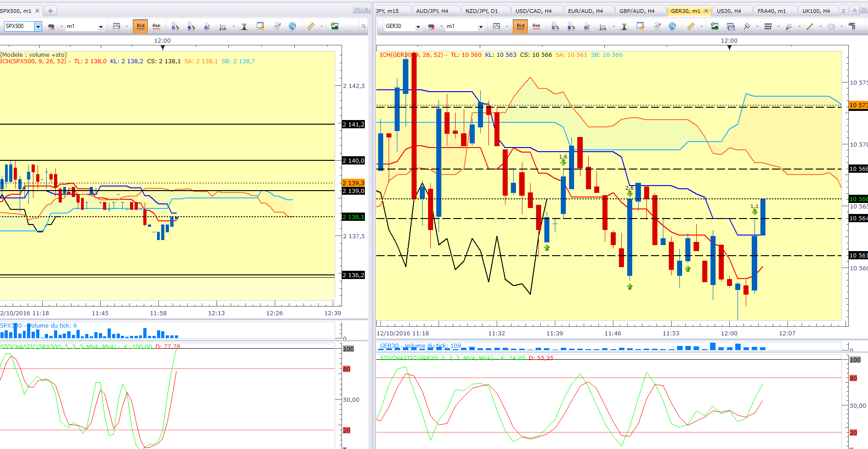Click zoom in magnifier on SPX500 toolbar
This screenshot has height=449, width=868.
(174, 27)
